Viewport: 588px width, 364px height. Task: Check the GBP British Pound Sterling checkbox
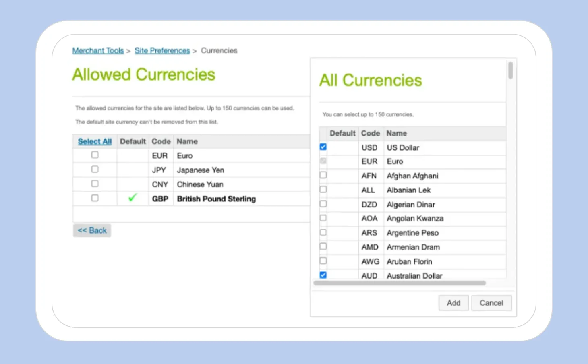click(x=95, y=198)
